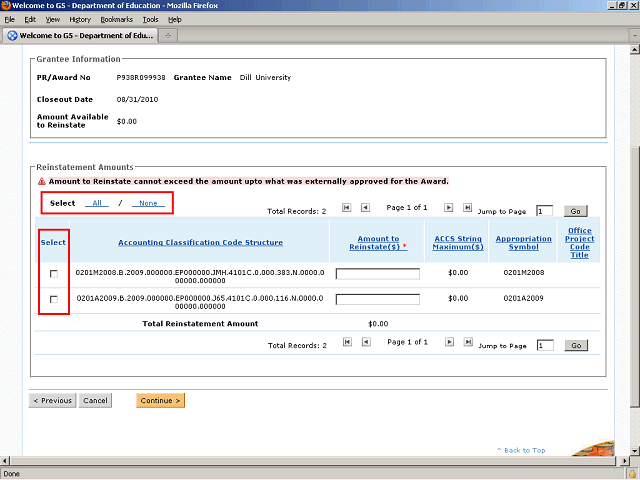
Task: Check the box for 0201A2009 accounting row
Action: point(54,299)
